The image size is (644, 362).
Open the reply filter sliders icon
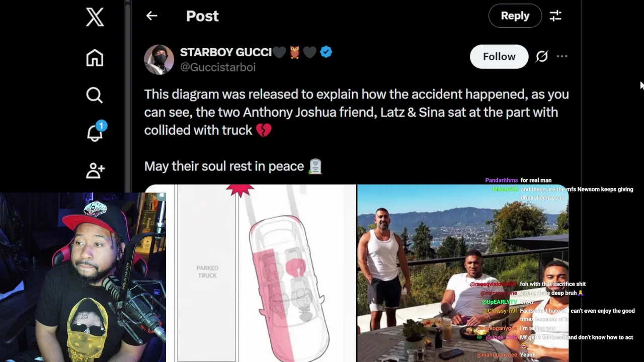pos(555,16)
